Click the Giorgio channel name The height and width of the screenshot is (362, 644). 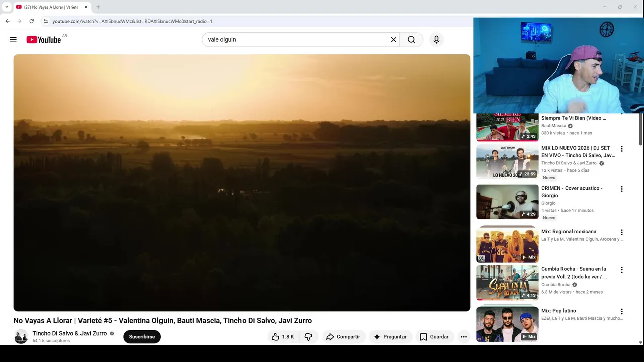(548, 203)
